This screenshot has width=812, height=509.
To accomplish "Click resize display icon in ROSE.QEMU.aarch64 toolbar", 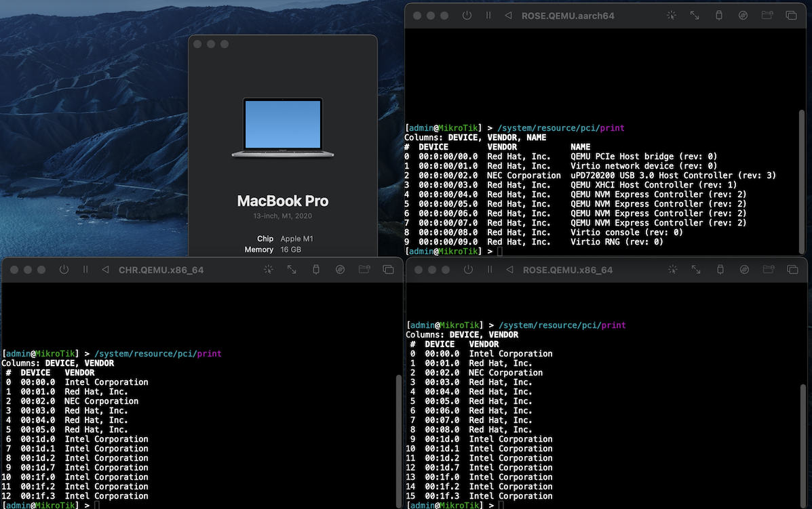I will tap(695, 16).
